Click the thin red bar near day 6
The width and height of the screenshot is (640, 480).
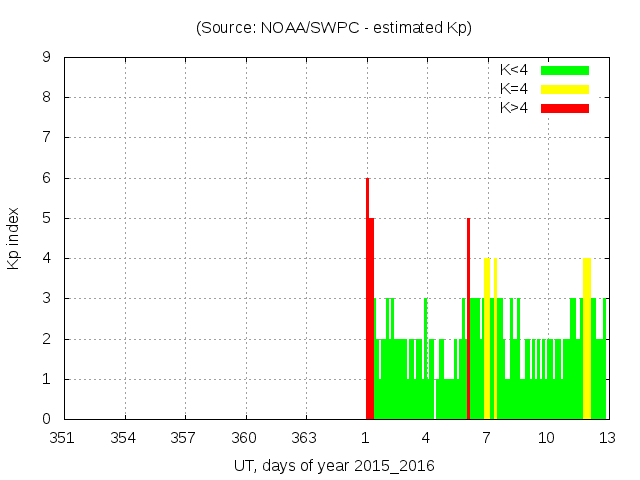click(x=468, y=320)
